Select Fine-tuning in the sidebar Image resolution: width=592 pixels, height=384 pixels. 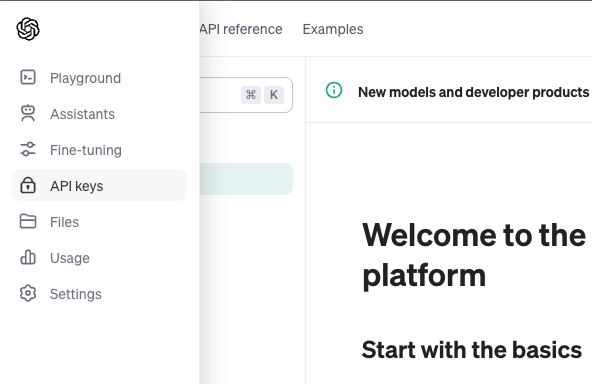pos(100,150)
